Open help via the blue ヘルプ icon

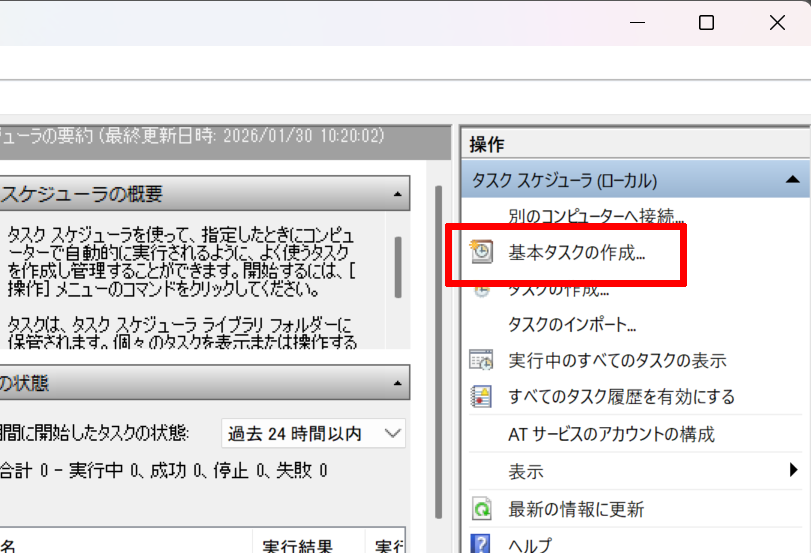click(x=481, y=543)
